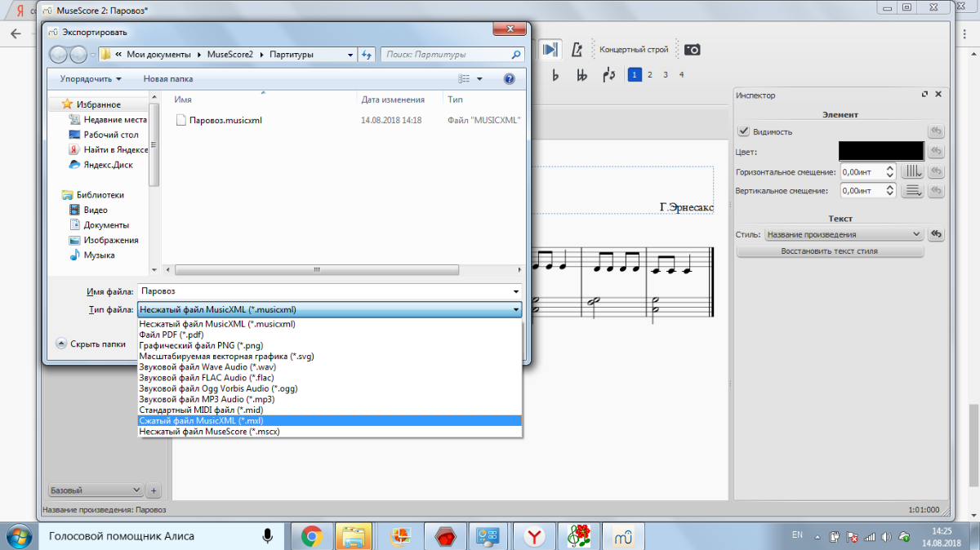Reset the Стиль value to default

[x=937, y=234]
